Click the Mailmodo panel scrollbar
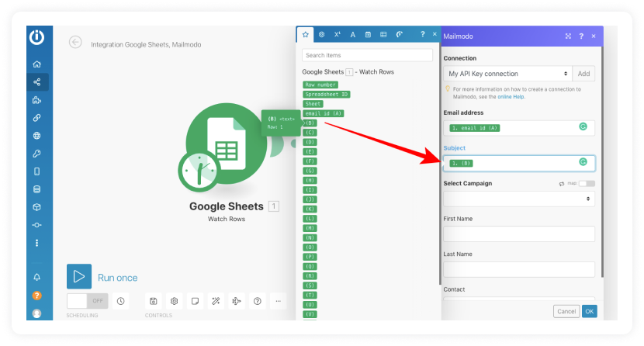This screenshot has height=346, width=644. pos(603,162)
